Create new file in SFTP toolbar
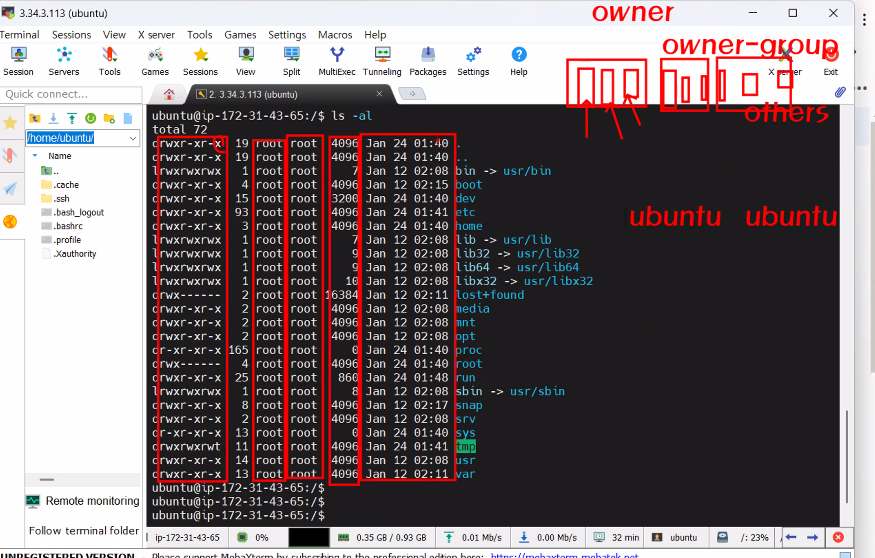The image size is (875, 558). [x=128, y=118]
